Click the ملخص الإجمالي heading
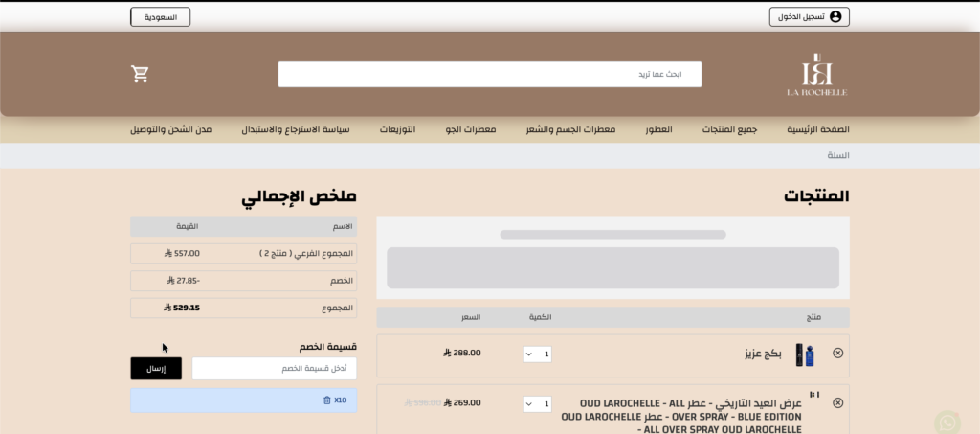Image resolution: width=980 pixels, height=434 pixels. (x=299, y=197)
